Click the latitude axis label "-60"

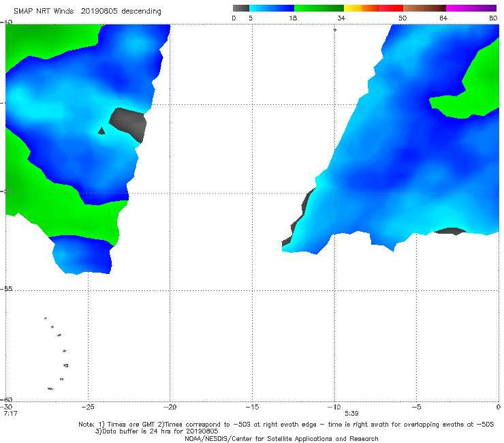point(6,399)
